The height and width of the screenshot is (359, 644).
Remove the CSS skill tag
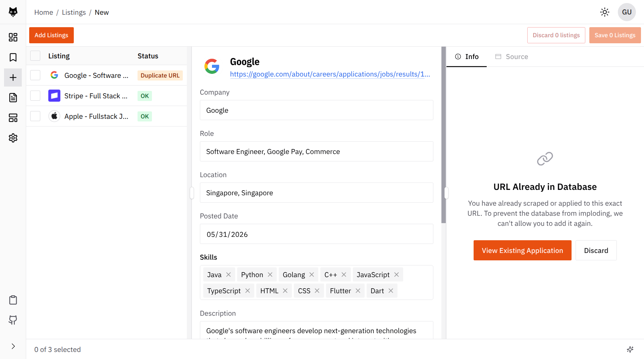(x=317, y=291)
